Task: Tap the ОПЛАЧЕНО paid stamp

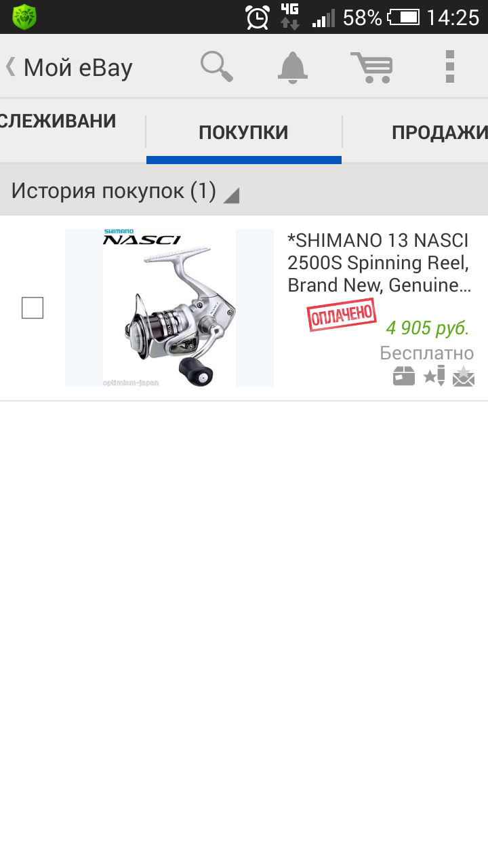Action: (342, 315)
